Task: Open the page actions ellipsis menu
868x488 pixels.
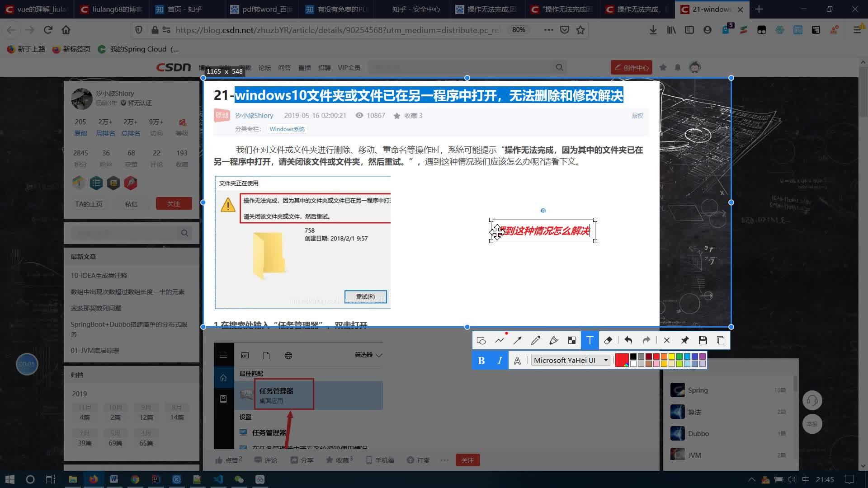Action: tap(549, 30)
